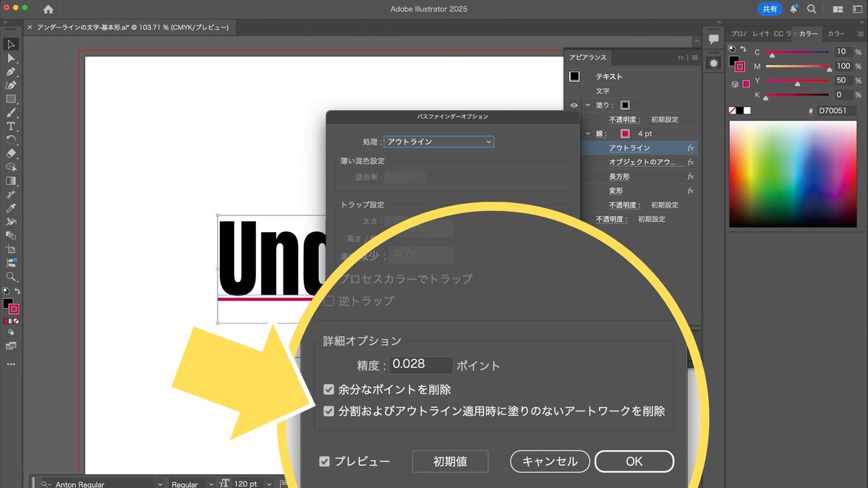Viewport: 868px width, 488px height.
Task: Select the アピアランス panel tab
Action: pyautogui.click(x=587, y=58)
